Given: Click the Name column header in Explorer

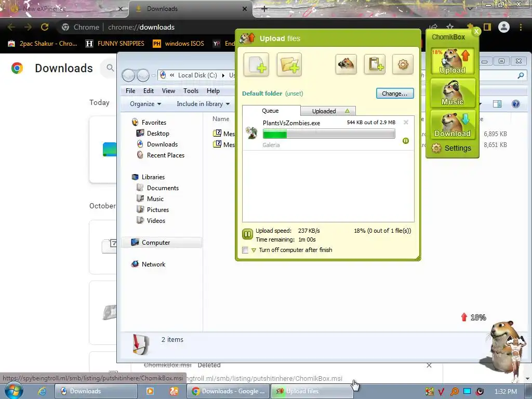Looking at the screenshot, I should point(221,119).
